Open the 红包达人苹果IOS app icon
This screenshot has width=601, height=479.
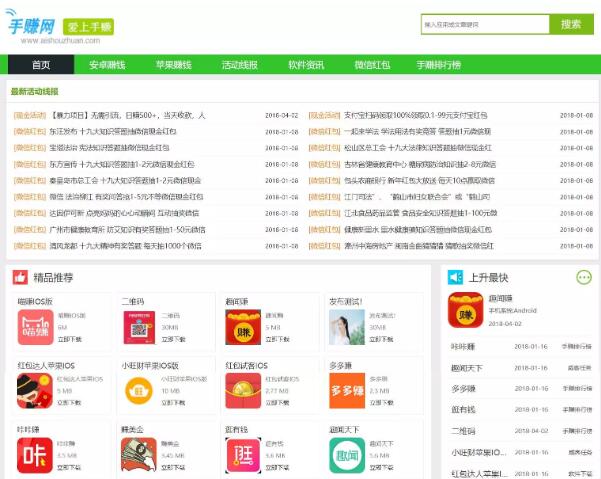coord(35,391)
